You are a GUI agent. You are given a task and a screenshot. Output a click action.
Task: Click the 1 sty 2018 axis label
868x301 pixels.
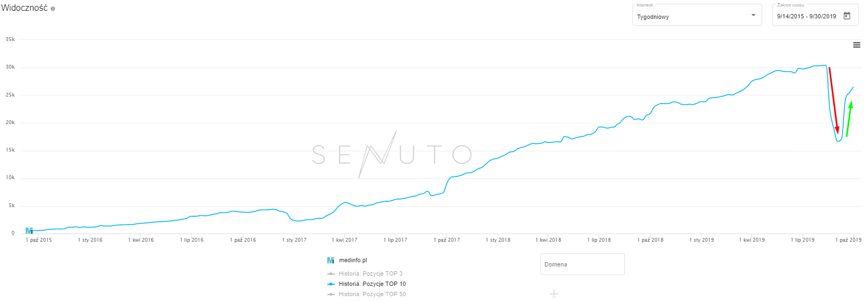[x=497, y=240]
